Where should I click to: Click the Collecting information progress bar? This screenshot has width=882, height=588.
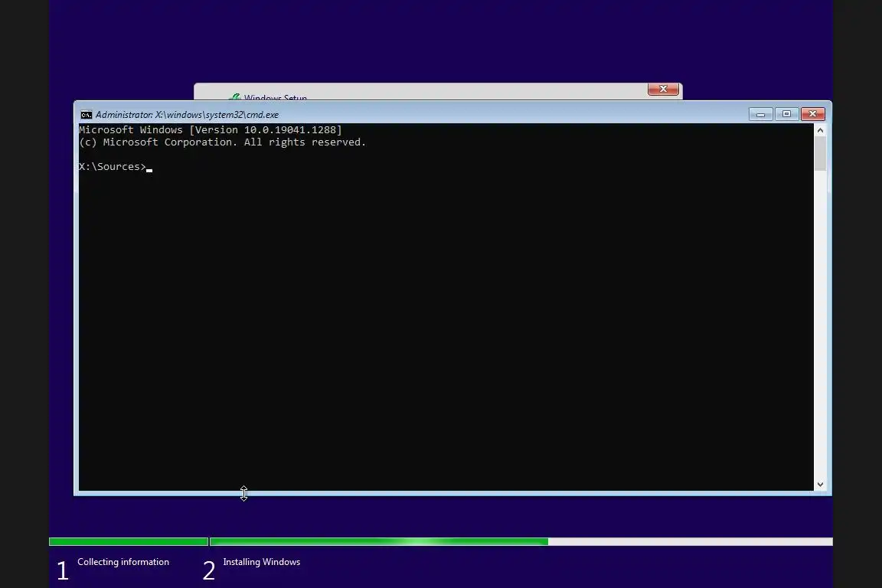coord(129,541)
